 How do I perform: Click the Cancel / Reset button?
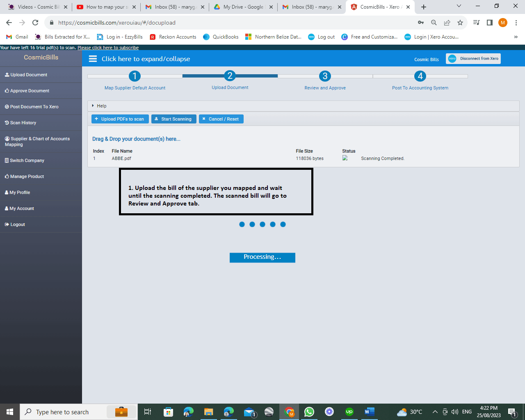(x=221, y=119)
